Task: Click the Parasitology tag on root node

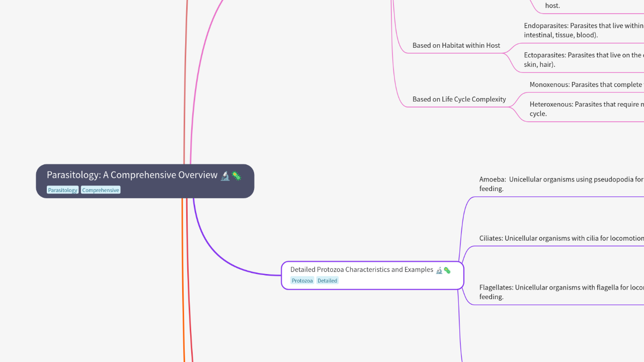Action: [x=62, y=190]
